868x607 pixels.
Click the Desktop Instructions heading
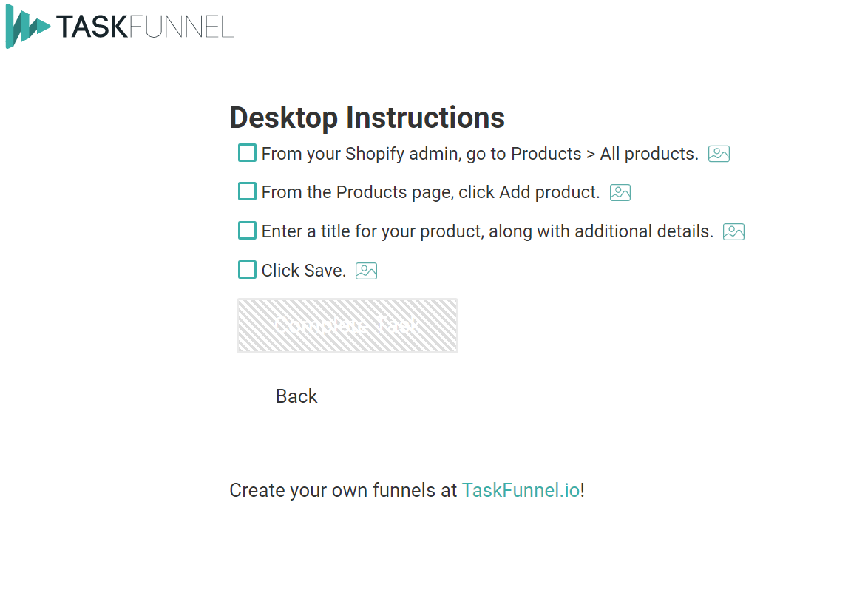click(x=367, y=118)
